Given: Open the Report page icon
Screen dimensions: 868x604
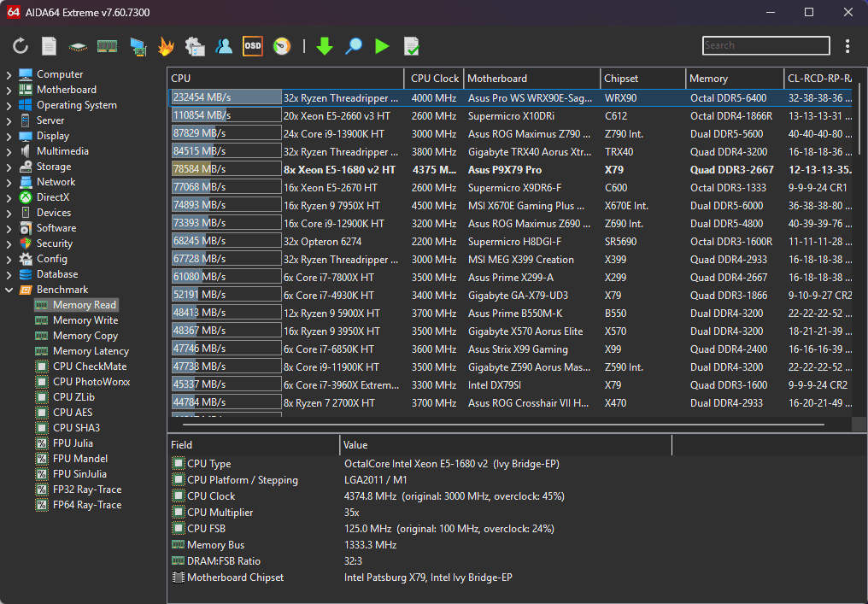Looking at the screenshot, I should tap(50, 46).
